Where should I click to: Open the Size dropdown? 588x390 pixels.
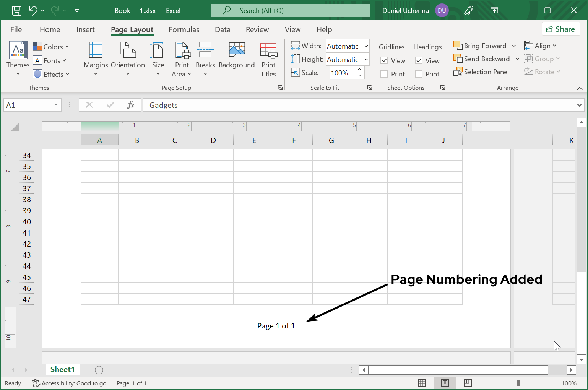coord(158,59)
